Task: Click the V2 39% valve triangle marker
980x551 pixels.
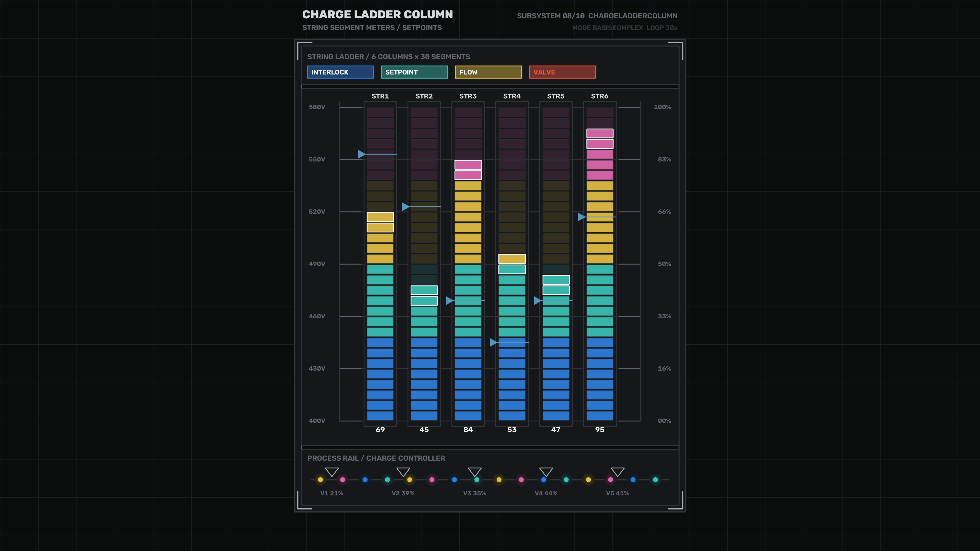Action: [403, 472]
